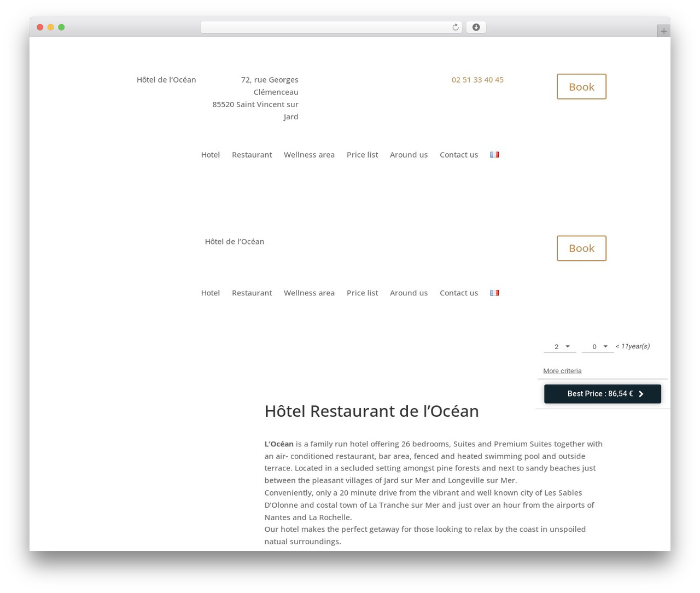Click the browser address bar
Image resolution: width=700 pixels, height=593 pixels.
tap(331, 27)
